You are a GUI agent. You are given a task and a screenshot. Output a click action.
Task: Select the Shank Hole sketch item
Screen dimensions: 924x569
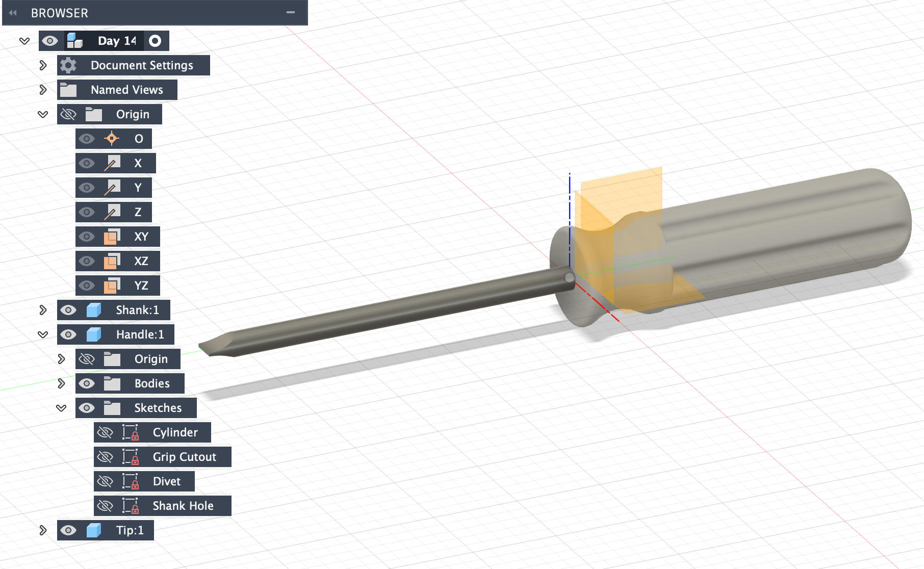pos(183,506)
